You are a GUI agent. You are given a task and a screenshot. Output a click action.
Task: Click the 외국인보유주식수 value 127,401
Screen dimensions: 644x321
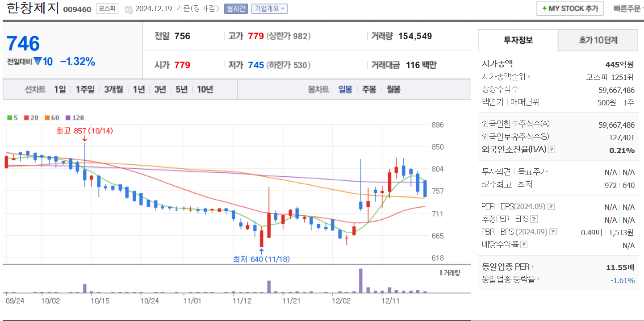[622, 138]
